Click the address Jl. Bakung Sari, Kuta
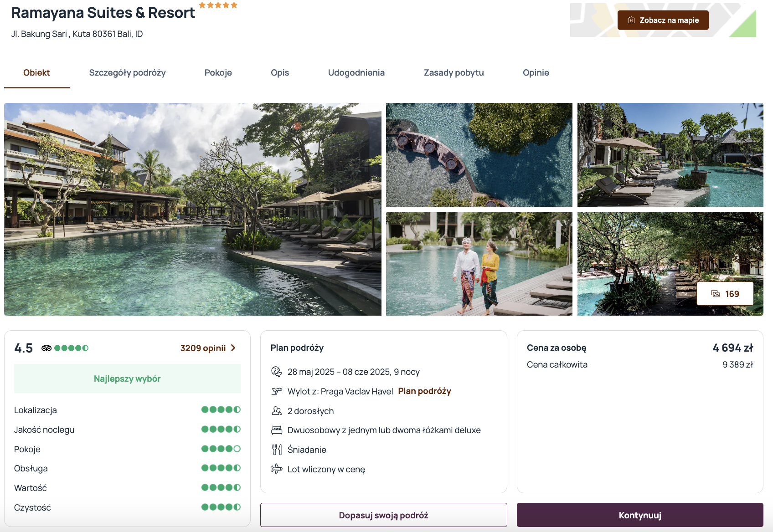The height and width of the screenshot is (532, 773). pos(77,34)
